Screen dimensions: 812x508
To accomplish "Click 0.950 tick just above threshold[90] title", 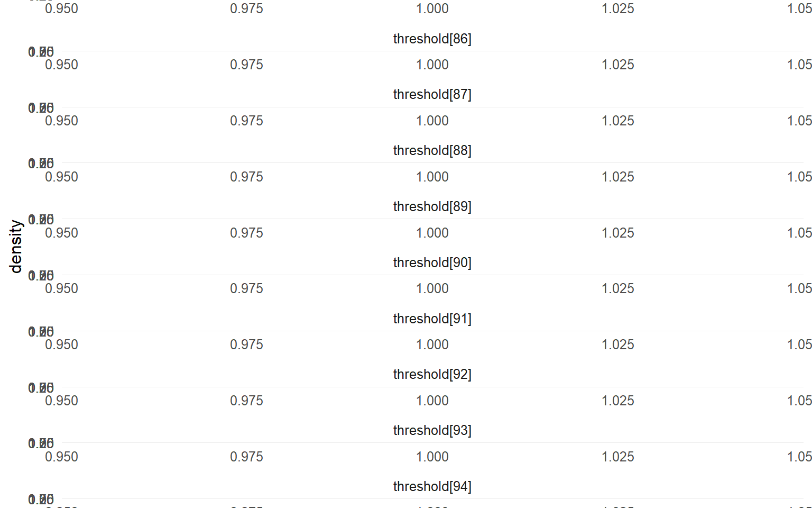I will [61, 233].
